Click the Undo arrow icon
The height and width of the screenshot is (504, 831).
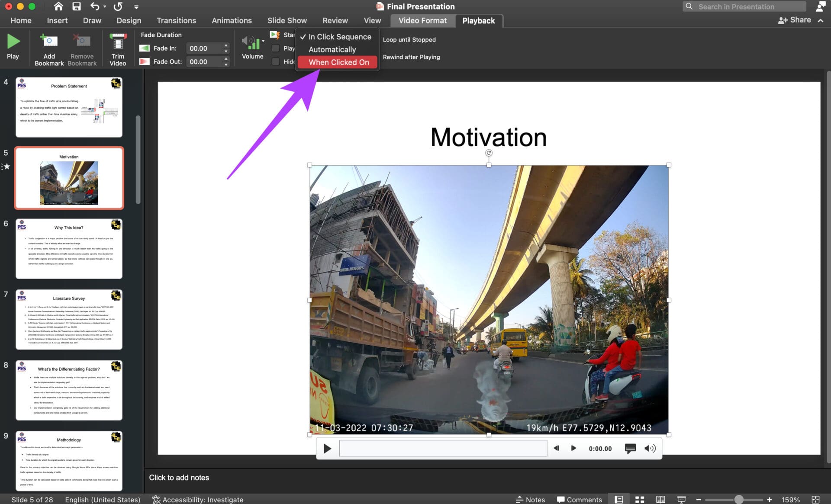(95, 6)
